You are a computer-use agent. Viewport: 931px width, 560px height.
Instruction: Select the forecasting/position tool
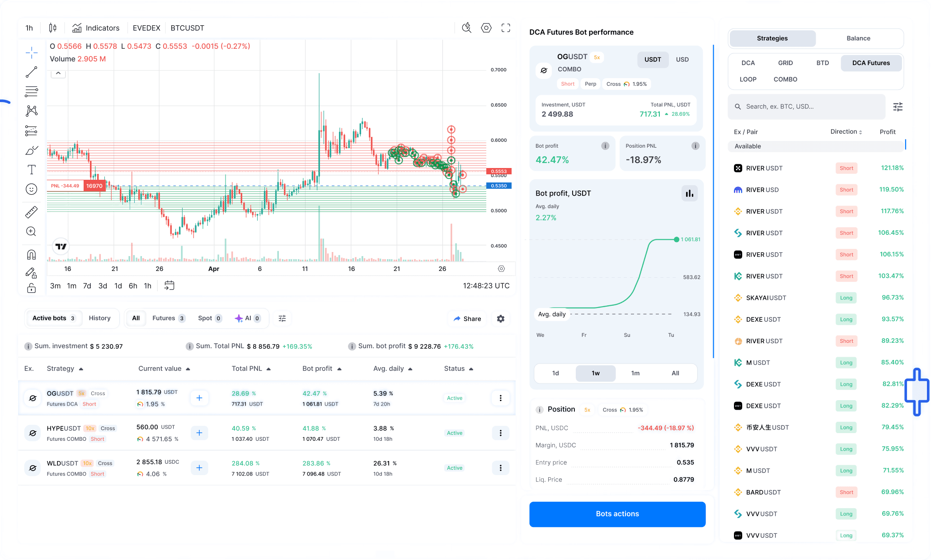(32, 131)
